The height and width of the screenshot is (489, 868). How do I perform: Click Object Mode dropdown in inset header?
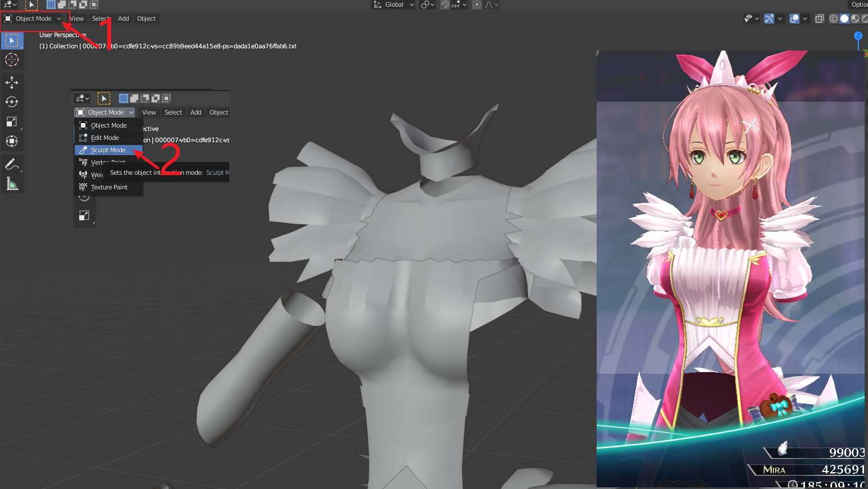105,112
